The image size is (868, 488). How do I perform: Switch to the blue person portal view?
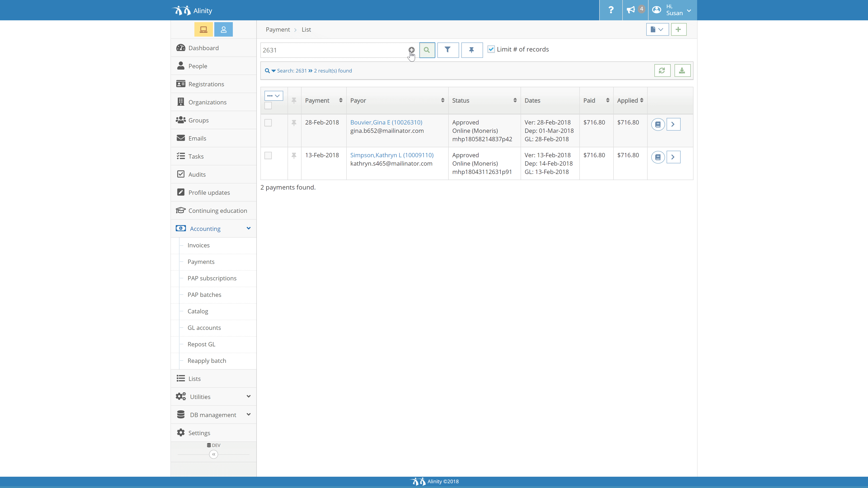223,30
